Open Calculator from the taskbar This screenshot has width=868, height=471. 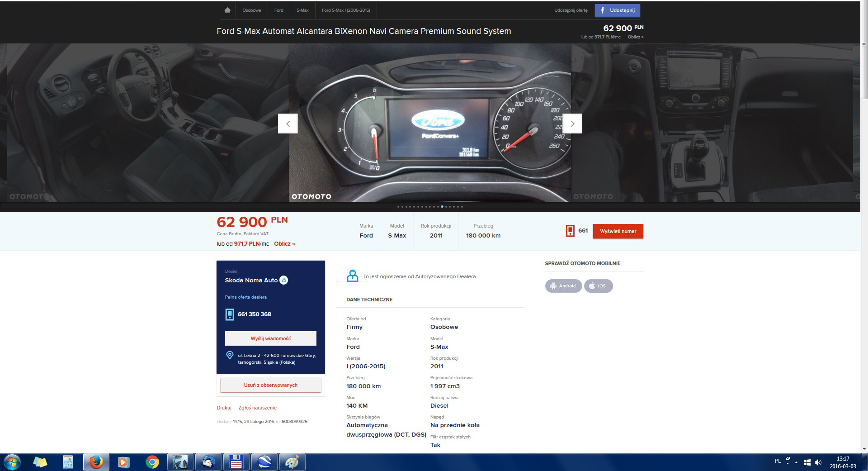[68, 462]
